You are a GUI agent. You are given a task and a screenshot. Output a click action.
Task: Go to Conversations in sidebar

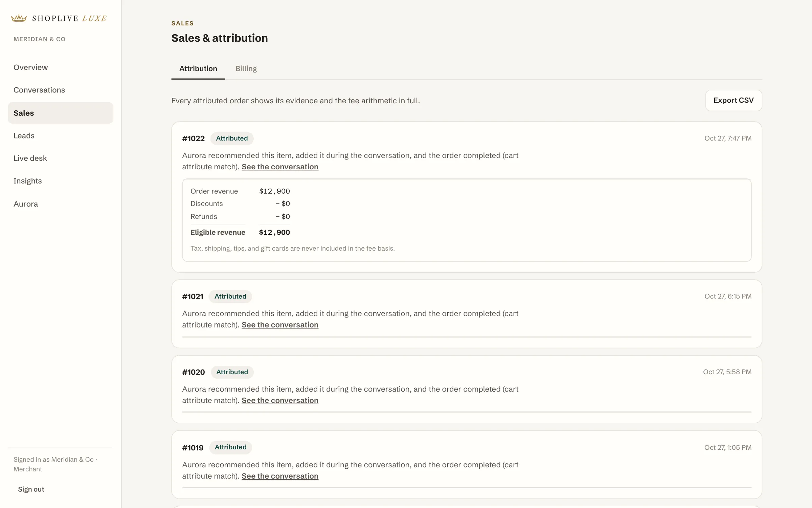click(39, 90)
